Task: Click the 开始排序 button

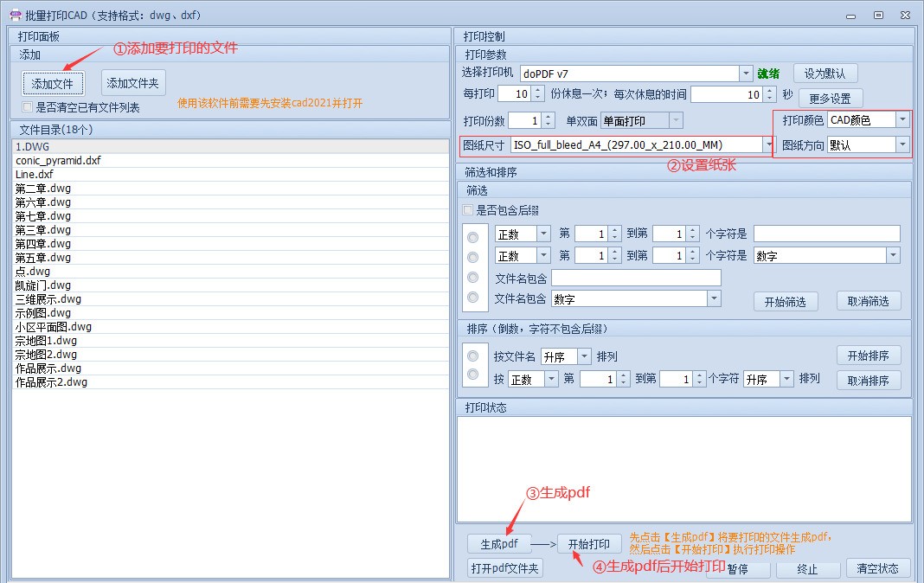Action: point(869,356)
